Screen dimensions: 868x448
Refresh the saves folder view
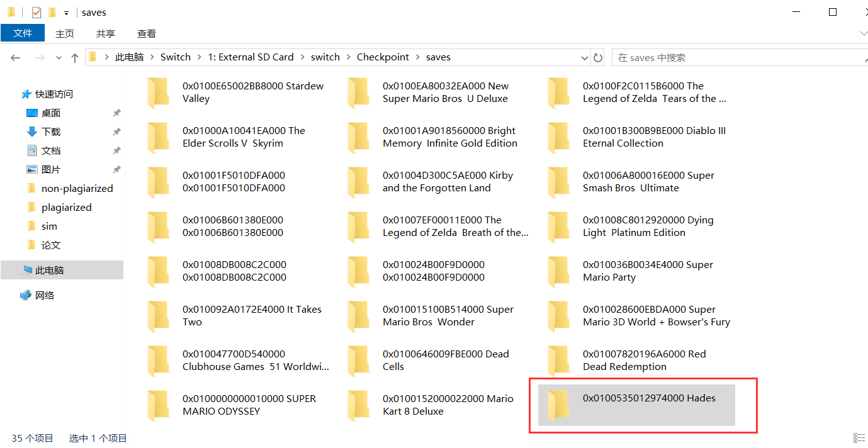[x=598, y=57]
